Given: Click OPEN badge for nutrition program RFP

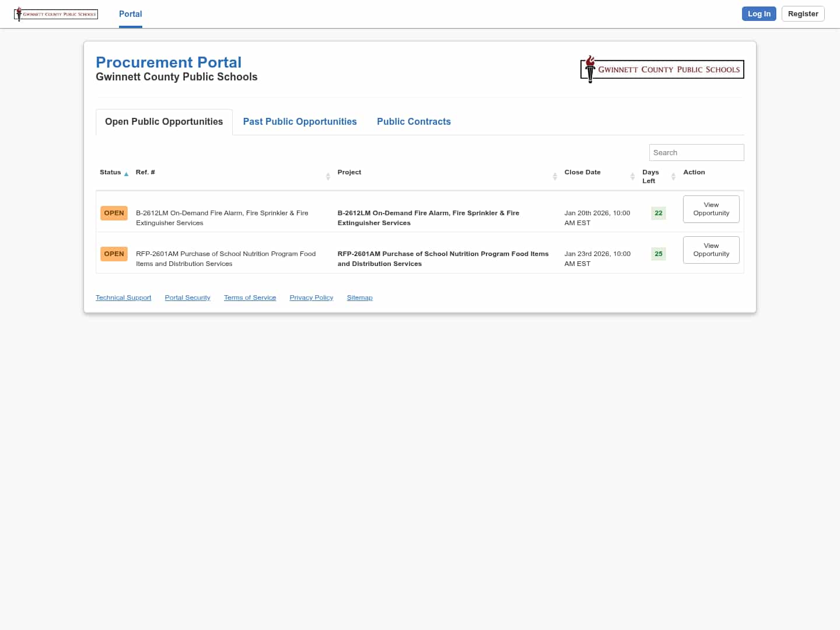Looking at the screenshot, I should click(114, 254).
